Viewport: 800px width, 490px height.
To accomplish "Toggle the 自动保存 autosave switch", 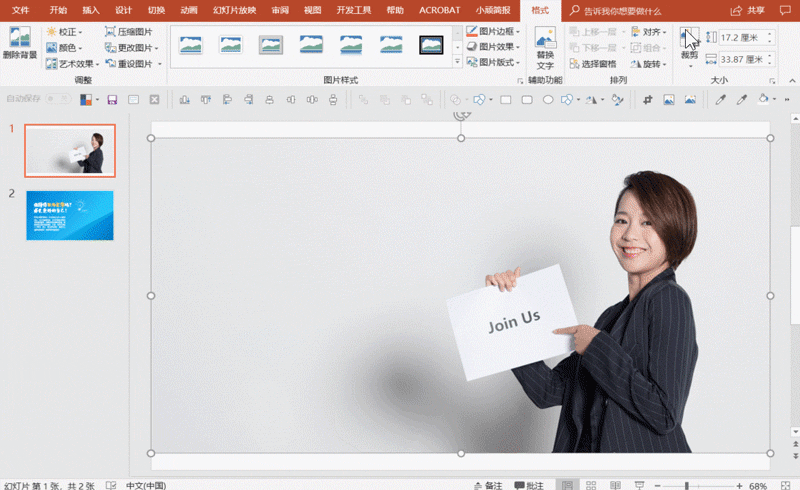I will point(58,99).
